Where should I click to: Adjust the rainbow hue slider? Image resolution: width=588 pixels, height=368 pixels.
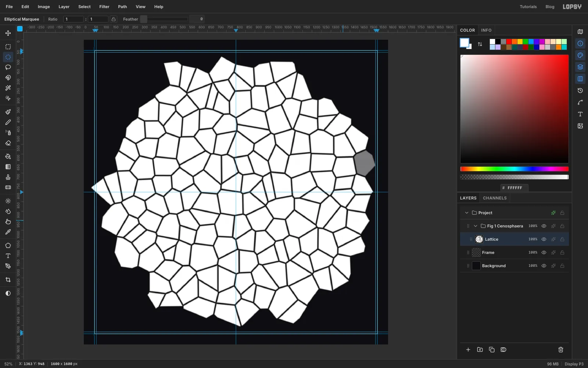pyautogui.click(x=514, y=169)
